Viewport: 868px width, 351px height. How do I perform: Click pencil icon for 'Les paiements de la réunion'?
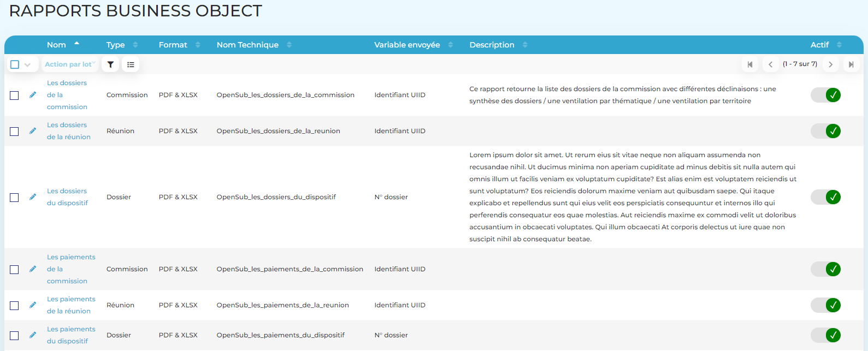pos(33,305)
